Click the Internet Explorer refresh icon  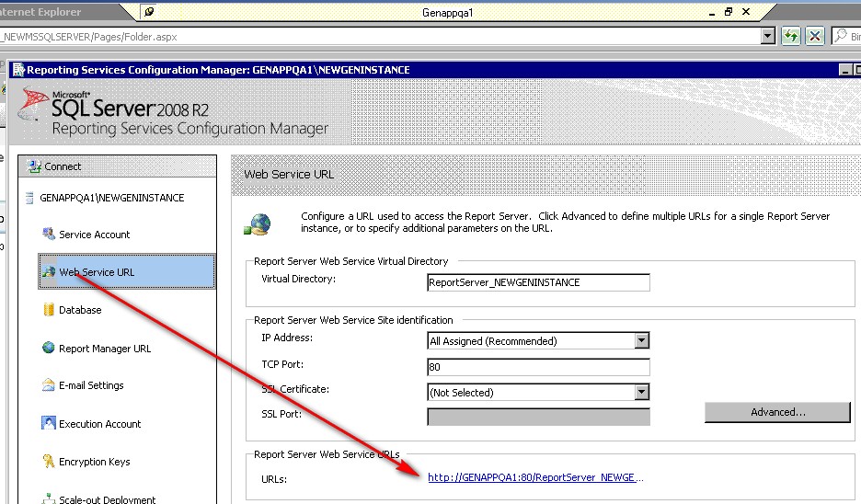tap(791, 36)
